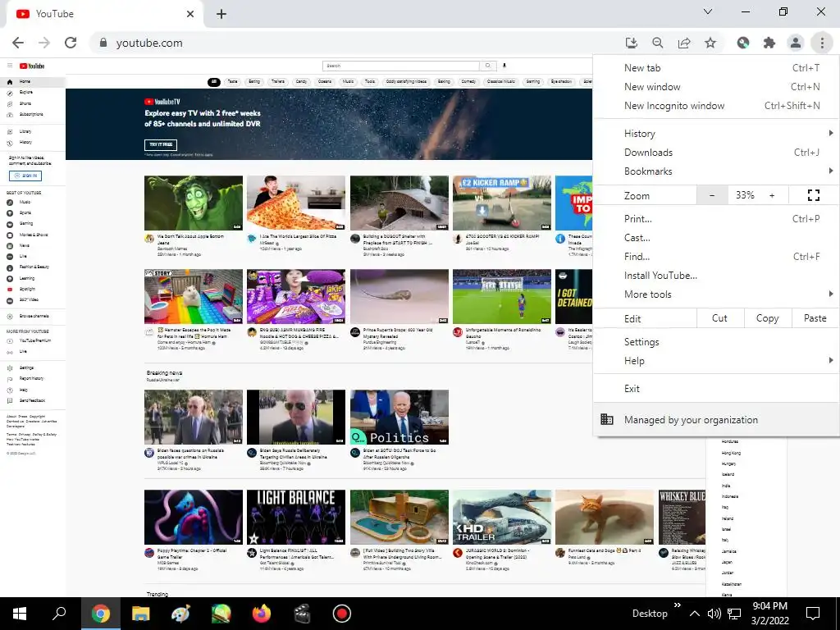The width and height of the screenshot is (840, 630).
Task: Open the KICKER RAMP scooter video thumbnail
Action: 502,203
